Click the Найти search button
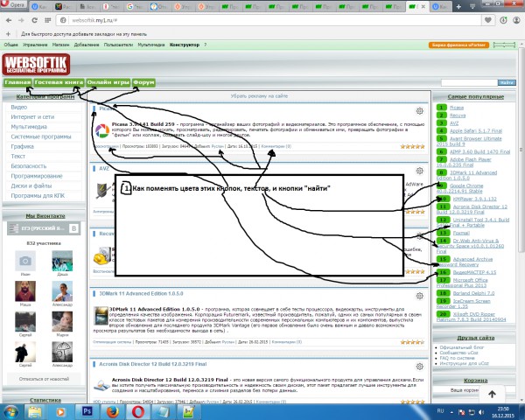 tap(507, 82)
